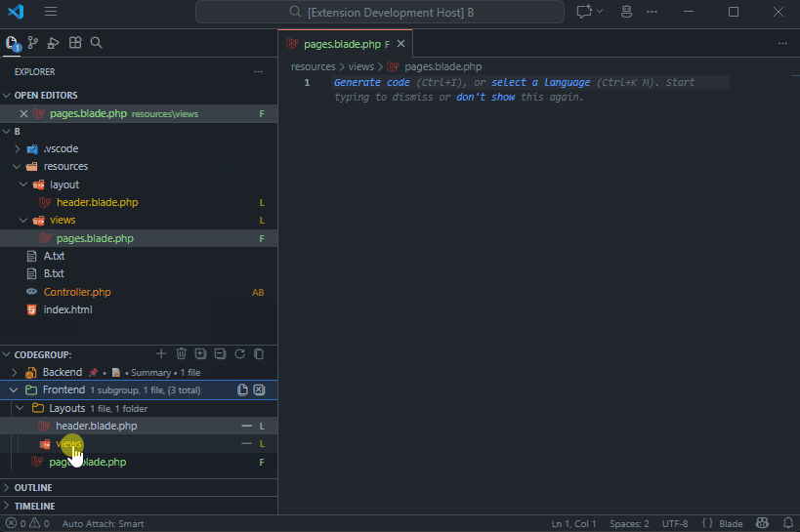This screenshot has height=532, width=800.
Task: Open header.blade.php under layout folder
Action: tap(97, 202)
